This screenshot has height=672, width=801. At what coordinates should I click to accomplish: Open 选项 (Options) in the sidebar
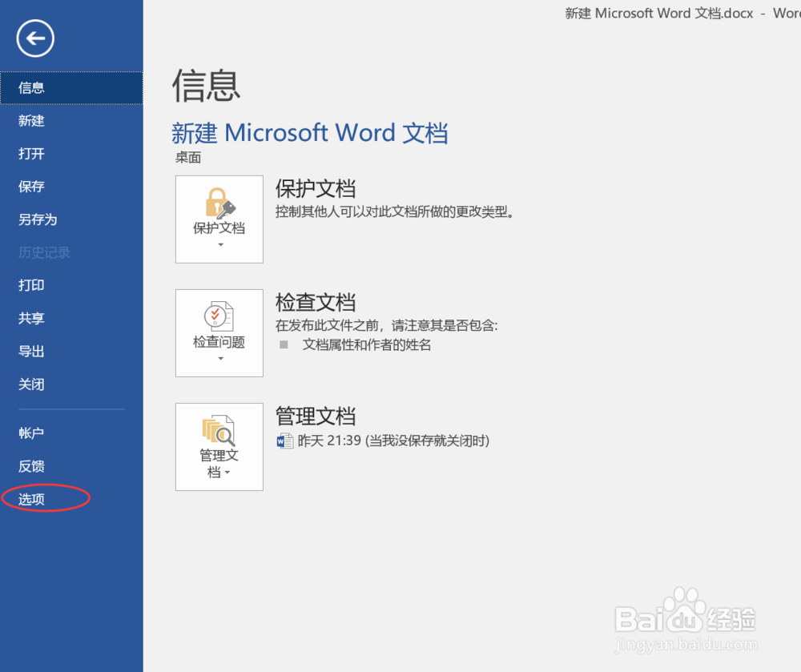71,499
